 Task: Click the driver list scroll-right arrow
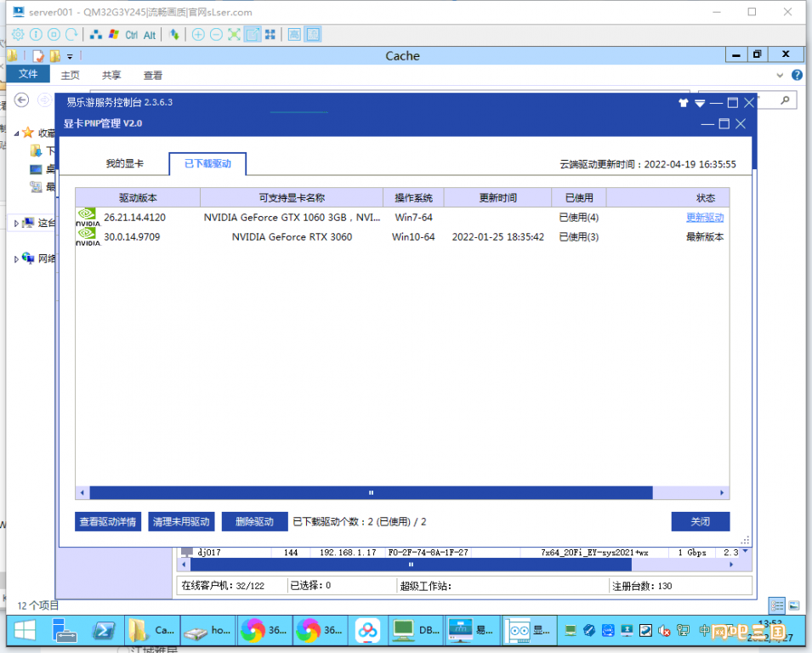point(722,492)
